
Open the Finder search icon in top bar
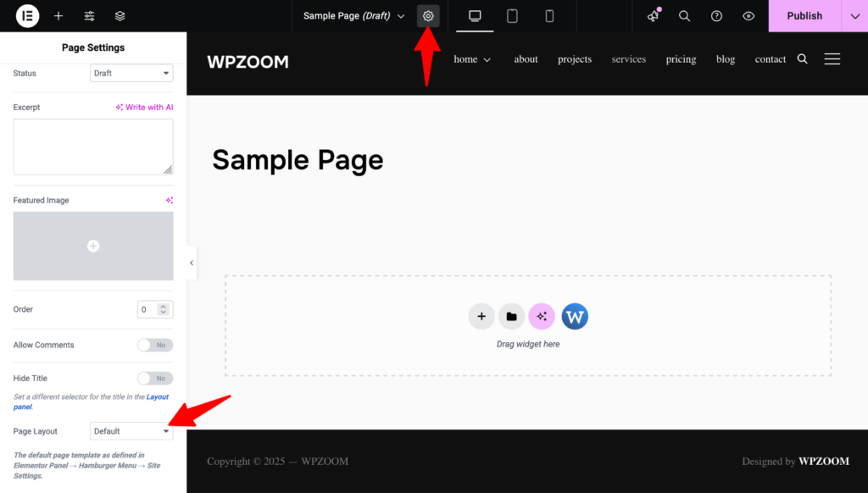point(684,16)
